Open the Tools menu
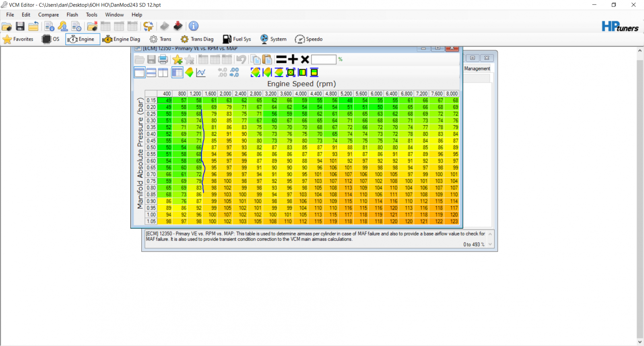The height and width of the screenshot is (346, 644). (92, 15)
